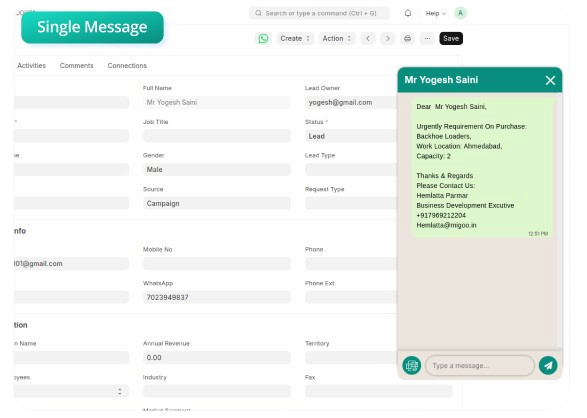
Task: Click the Fax input field
Action: click(x=378, y=391)
